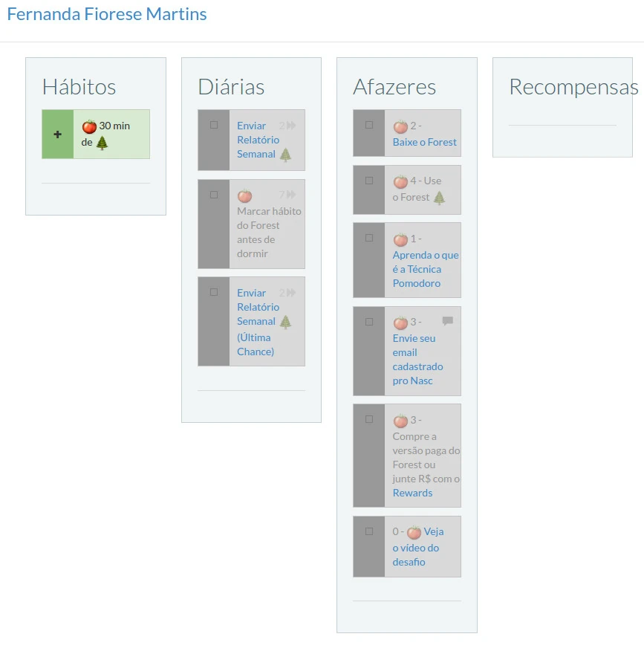644x654 pixels.
Task: Click the Recompensas column heading
Action: click(573, 87)
